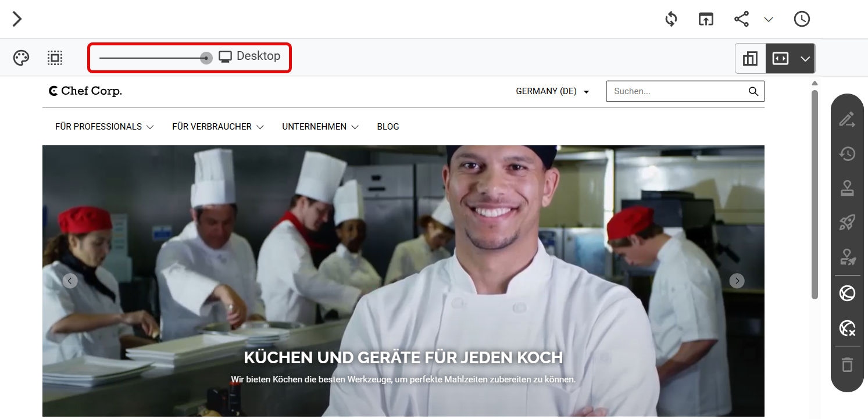868x419 pixels.
Task: Click the device width slider handle
Action: (206, 58)
